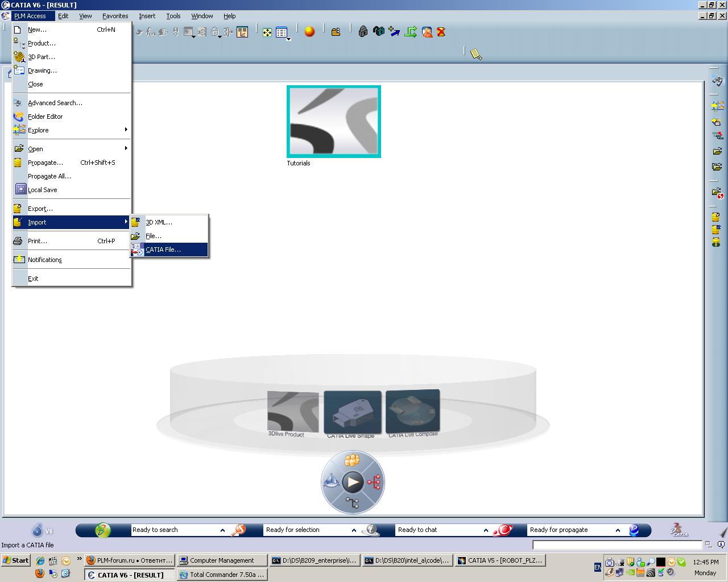Choose Print… menu entry
Screen dimensions: 728x582
72,241
